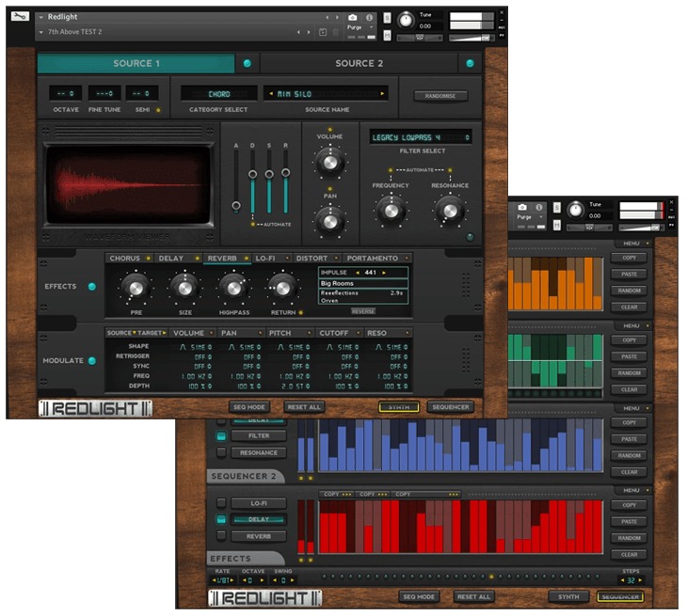The width and height of the screenshot is (687, 616).
Task: Select the Delay effects tab
Action: (171, 258)
